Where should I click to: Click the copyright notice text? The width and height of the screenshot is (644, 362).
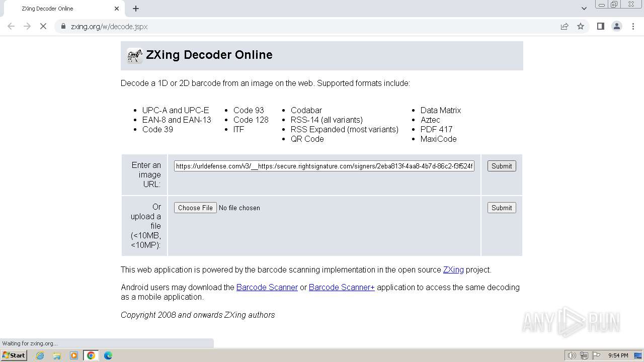(x=198, y=315)
